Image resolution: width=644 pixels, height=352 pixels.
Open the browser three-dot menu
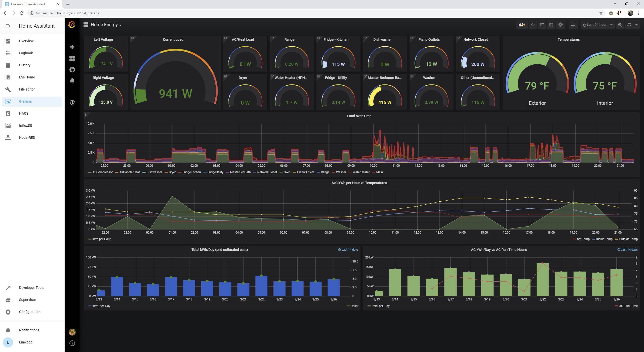[638, 13]
